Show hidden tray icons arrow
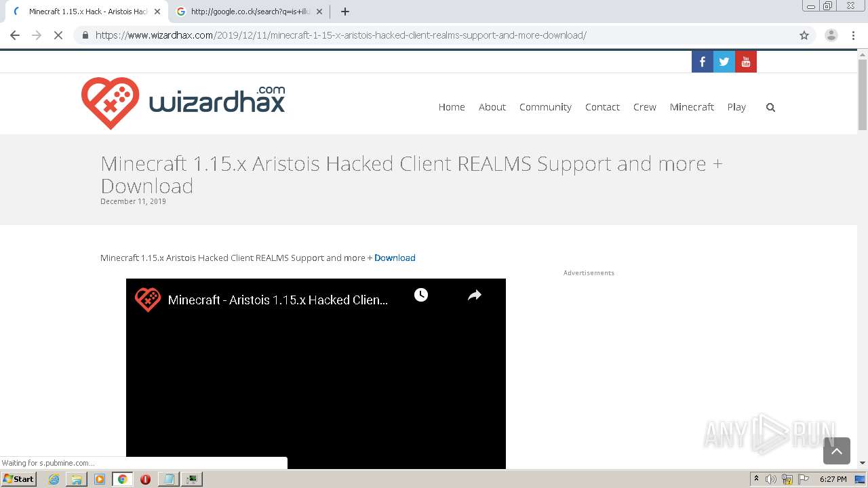This screenshot has height=488, width=868. pyautogui.click(x=756, y=479)
